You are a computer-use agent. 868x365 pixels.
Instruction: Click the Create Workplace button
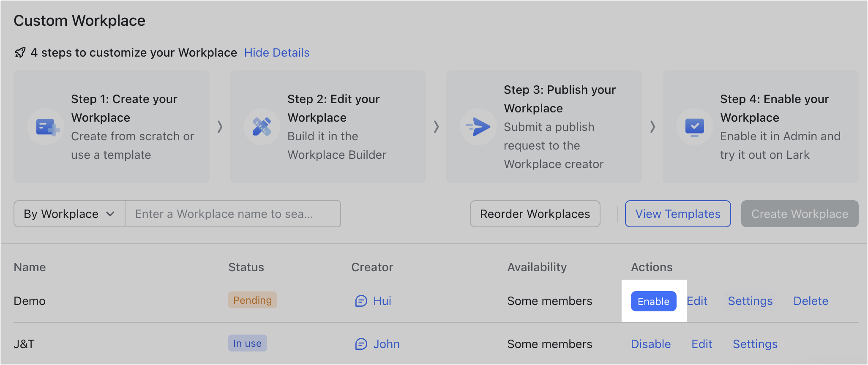800,214
